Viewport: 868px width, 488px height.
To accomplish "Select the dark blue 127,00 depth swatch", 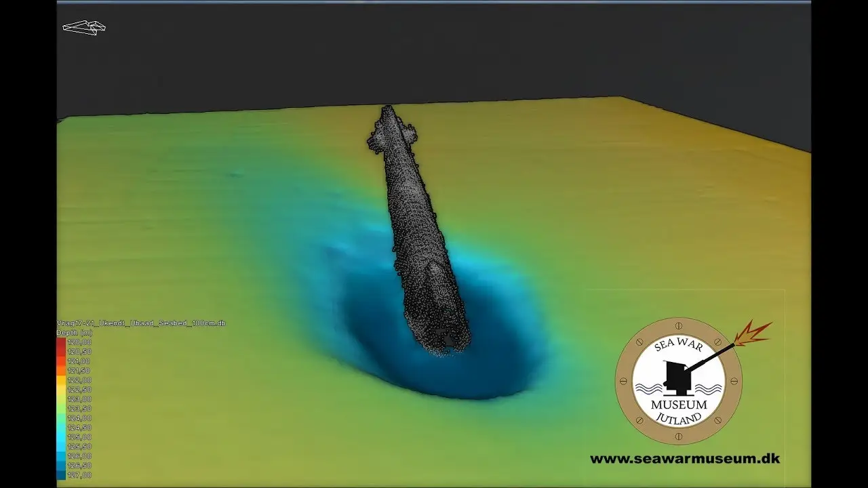I will click(61, 475).
